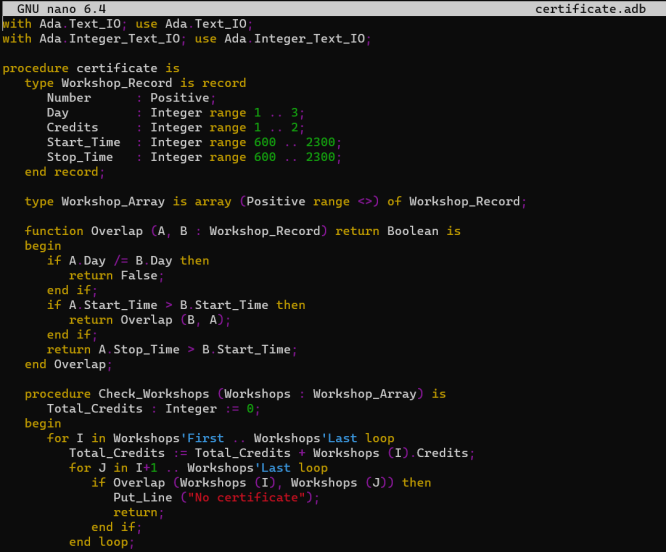Click the 'Credits' record field name
Viewport: 666px width, 552px height.
pos(72,127)
